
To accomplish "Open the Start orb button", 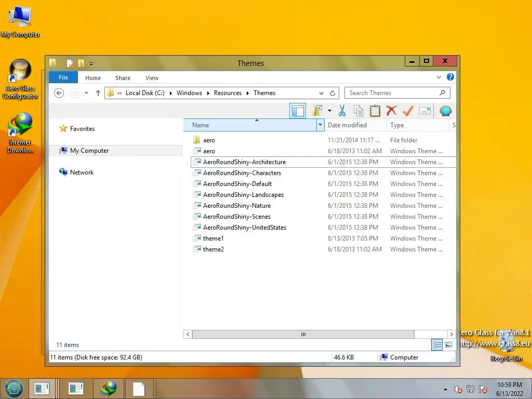I will [14, 389].
